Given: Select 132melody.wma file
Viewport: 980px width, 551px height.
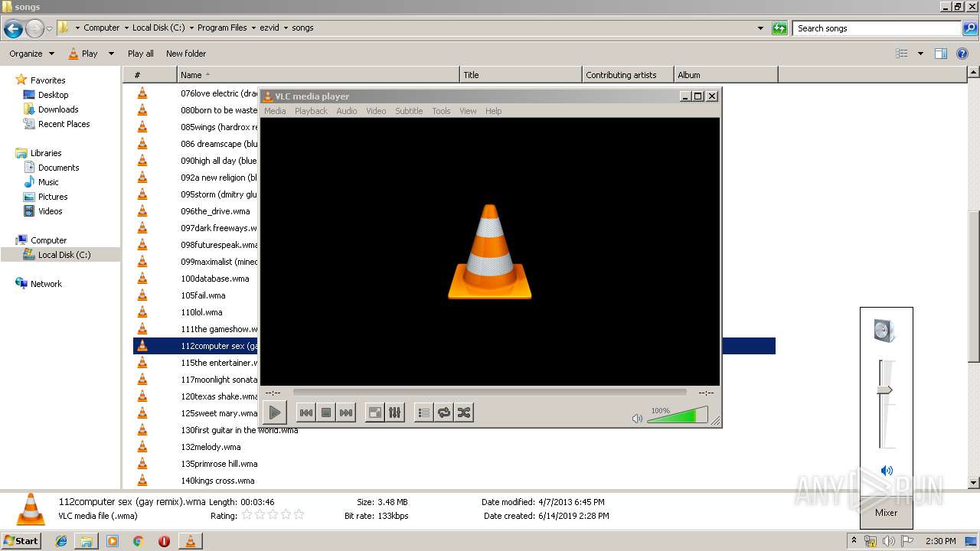Looking at the screenshot, I should pos(211,447).
